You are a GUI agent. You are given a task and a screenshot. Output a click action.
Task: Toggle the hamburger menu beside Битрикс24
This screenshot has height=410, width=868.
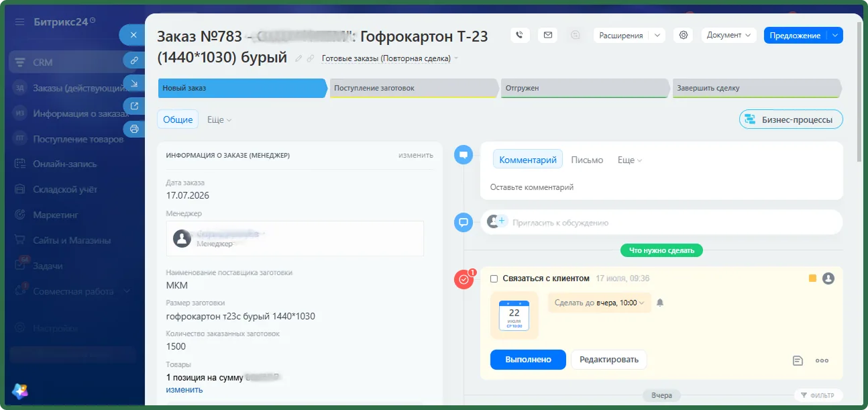(x=19, y=21)
